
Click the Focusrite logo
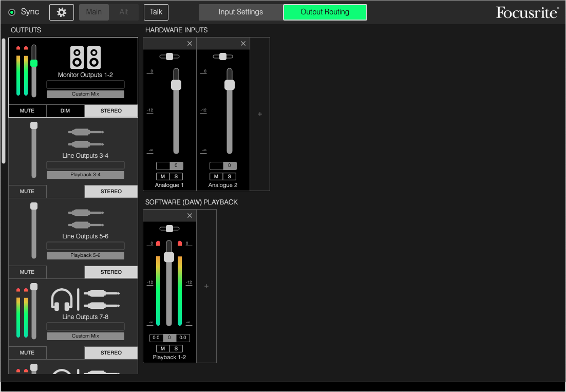pos(527,12)
